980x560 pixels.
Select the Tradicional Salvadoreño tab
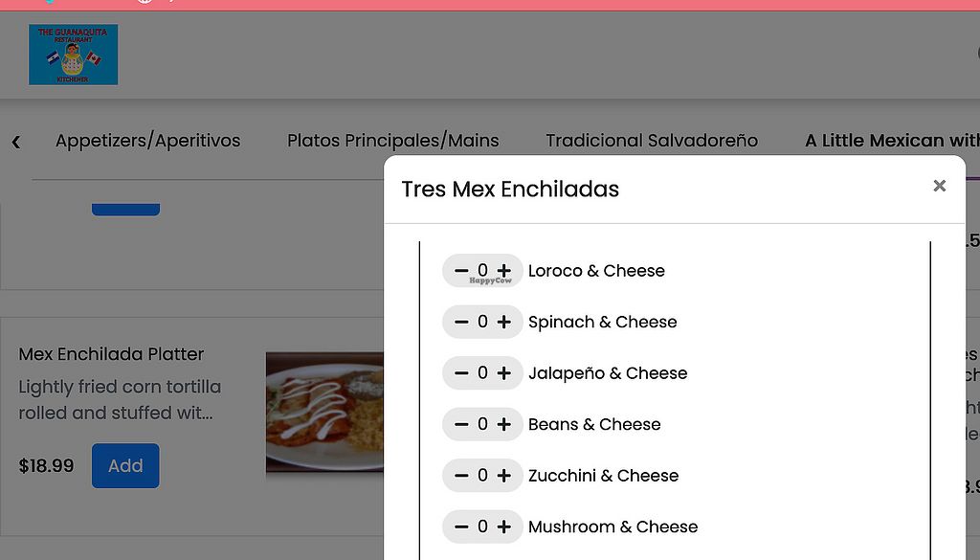tap(651, 141)
